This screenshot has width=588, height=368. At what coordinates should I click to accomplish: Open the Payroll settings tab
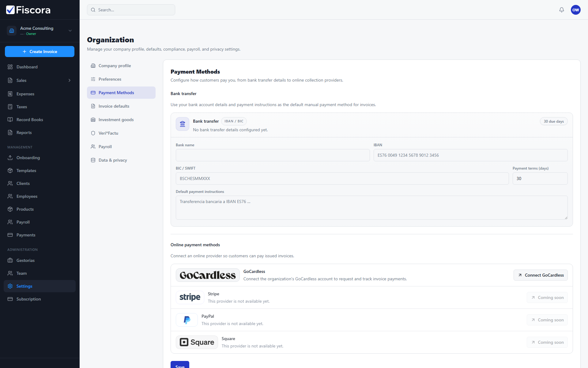pos(121,147)
